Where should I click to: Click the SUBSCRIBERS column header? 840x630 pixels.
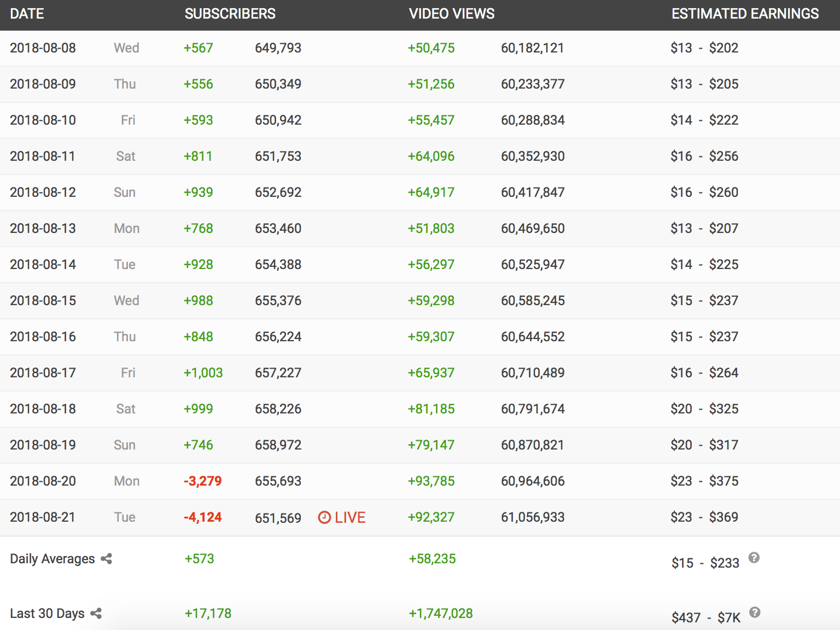point(230,14)
